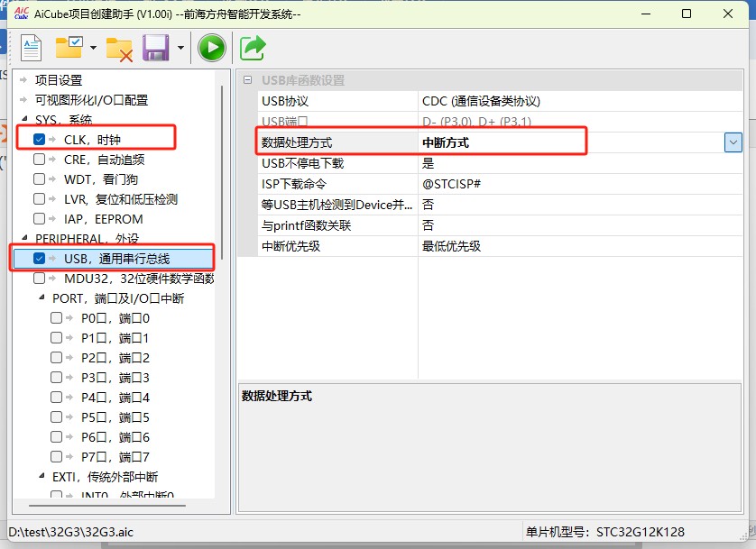Click the 中断优先级 property label
This screenshot has width=756, height=549.
coord(290,246)
